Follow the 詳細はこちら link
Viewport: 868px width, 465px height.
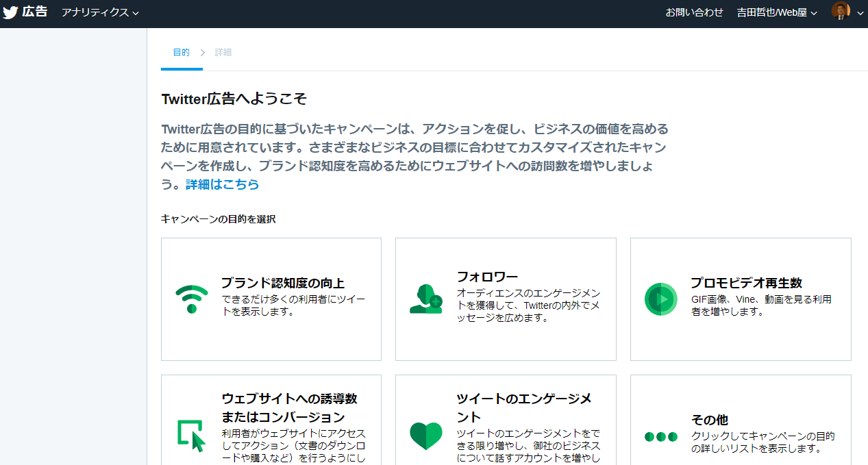222,184
